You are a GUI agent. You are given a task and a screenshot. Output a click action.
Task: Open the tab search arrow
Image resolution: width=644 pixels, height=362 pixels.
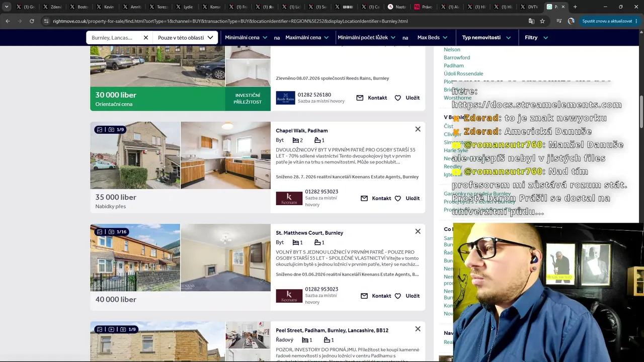(7, 7)
